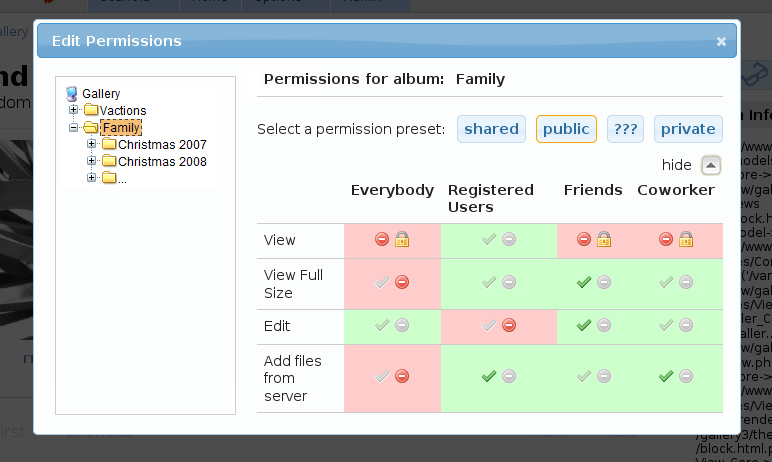Apply the shared permission preset
This screenshot has width=772, height=462.
[x=491, y=129]
